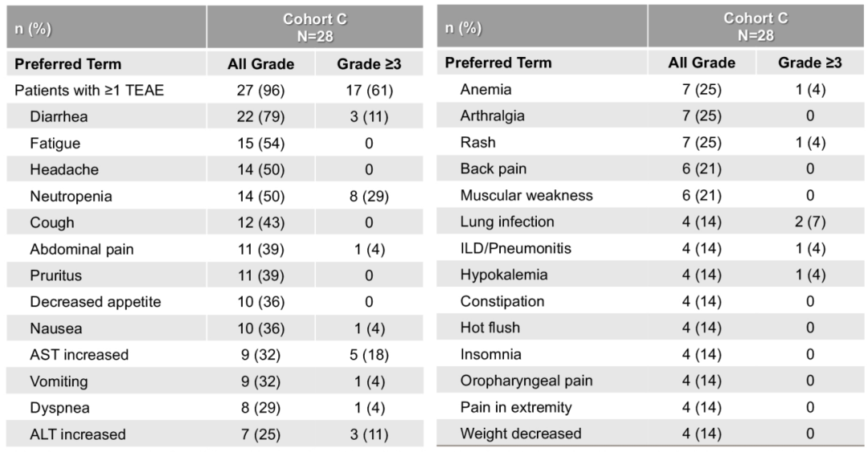The width and height of the screenshot is (868, 452).
Task: Click the "Hypokalemia" term cell
Action: pos(504,275)
